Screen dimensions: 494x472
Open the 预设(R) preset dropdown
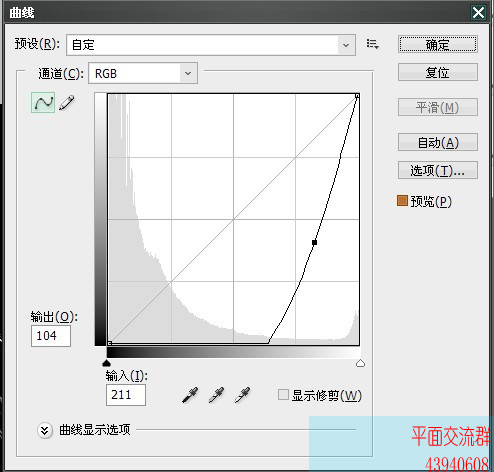click(211, 45)
